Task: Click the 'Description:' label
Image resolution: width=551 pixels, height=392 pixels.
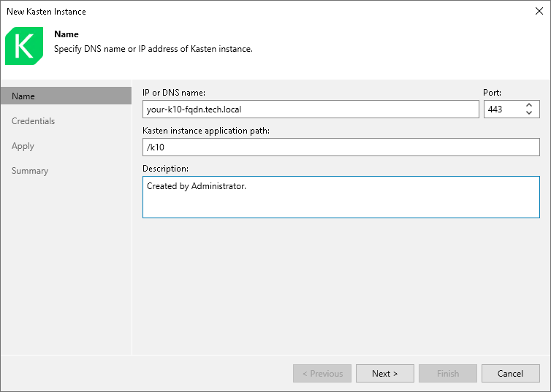Action: pos(165,169)
